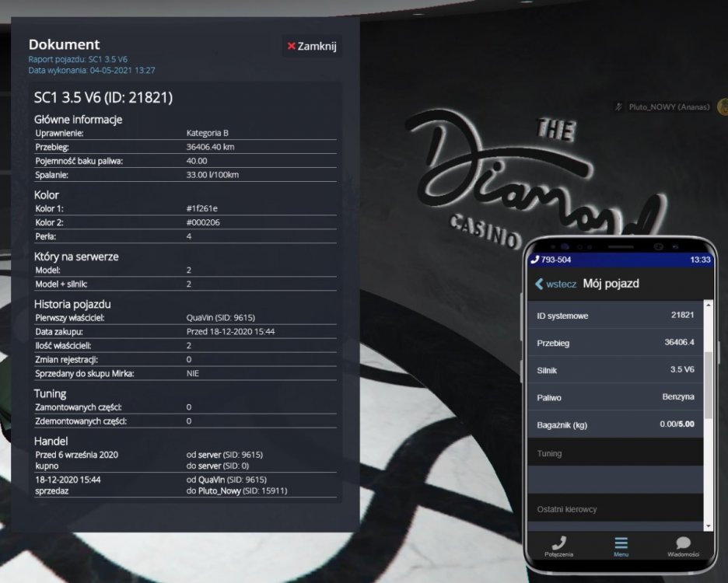Open Wiadomości messages tab
The width and height of the screenshot is (728, 583).
(x=683, y=546)
